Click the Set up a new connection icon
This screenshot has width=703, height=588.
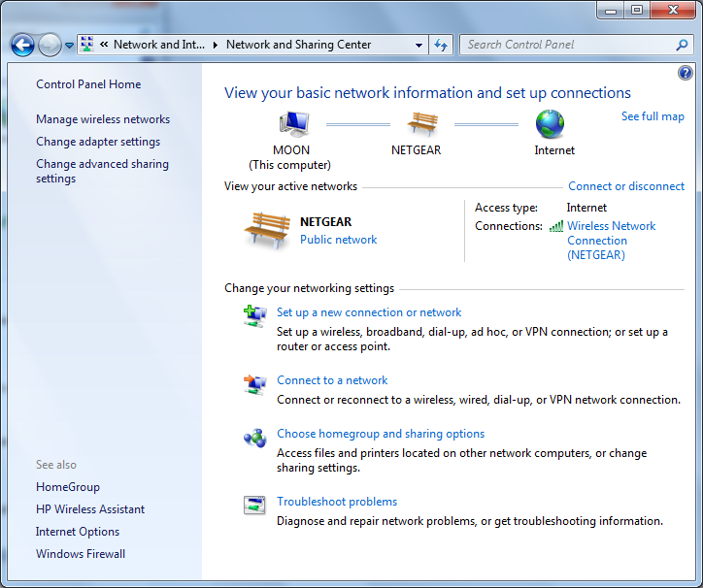click(254, 316)
